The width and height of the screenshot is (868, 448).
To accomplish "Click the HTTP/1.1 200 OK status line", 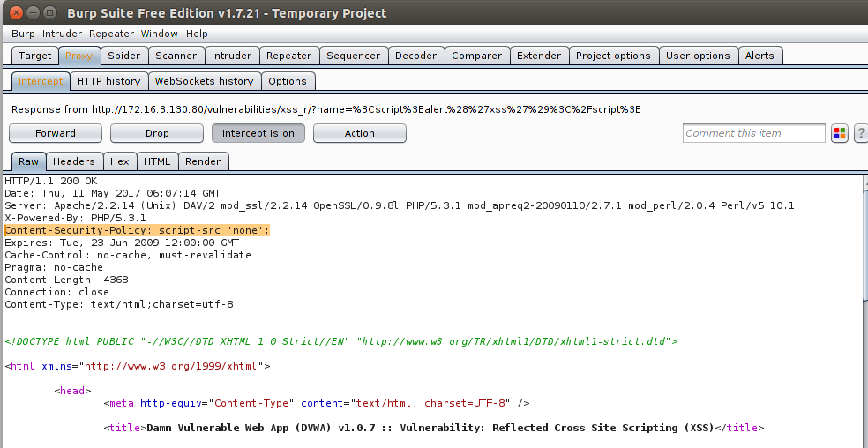I will 51,181.
